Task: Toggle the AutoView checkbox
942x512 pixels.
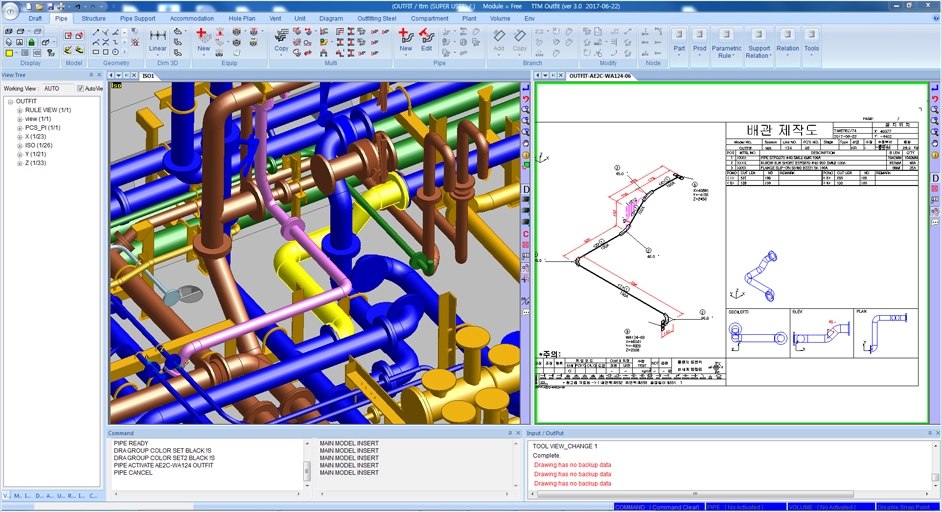Action: point(81,88)
